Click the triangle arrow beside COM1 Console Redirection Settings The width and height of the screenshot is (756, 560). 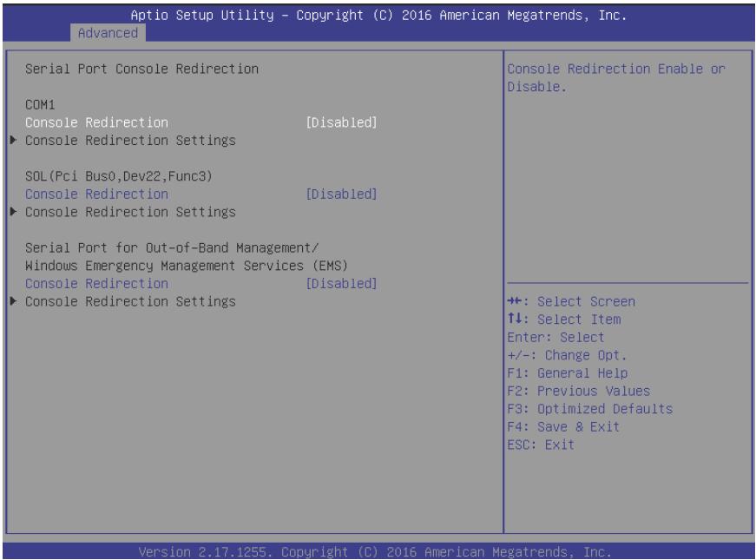point(14,141)
